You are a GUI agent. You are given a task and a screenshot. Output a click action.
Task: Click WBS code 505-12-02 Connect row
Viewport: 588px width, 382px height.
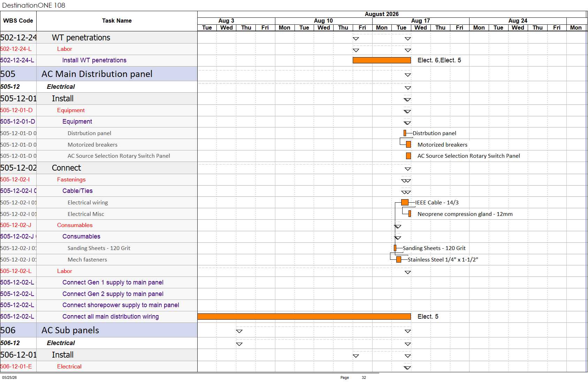(x=18, y=168)
